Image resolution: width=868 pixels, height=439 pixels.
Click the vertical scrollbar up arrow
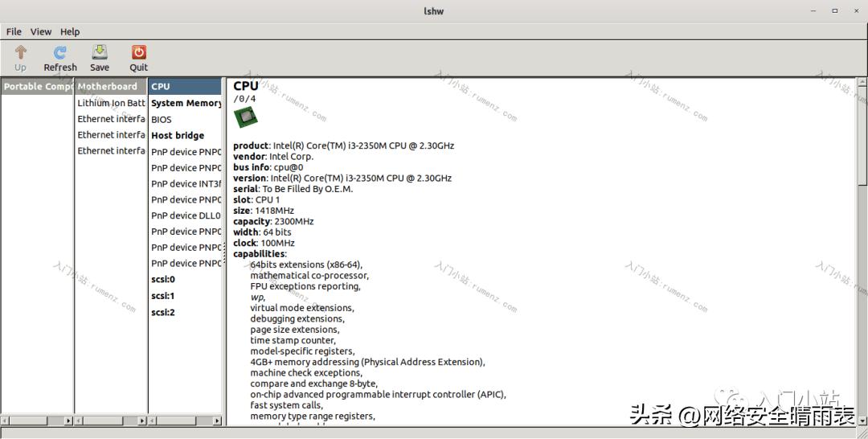(862, 83)
